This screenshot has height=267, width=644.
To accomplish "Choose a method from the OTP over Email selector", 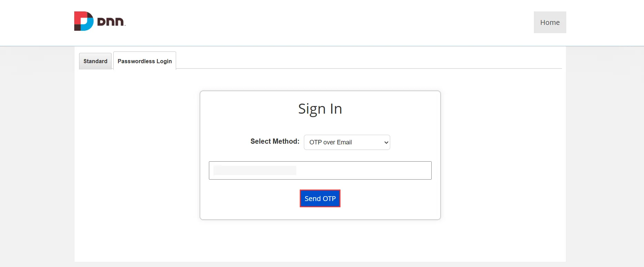I will 347,142.
